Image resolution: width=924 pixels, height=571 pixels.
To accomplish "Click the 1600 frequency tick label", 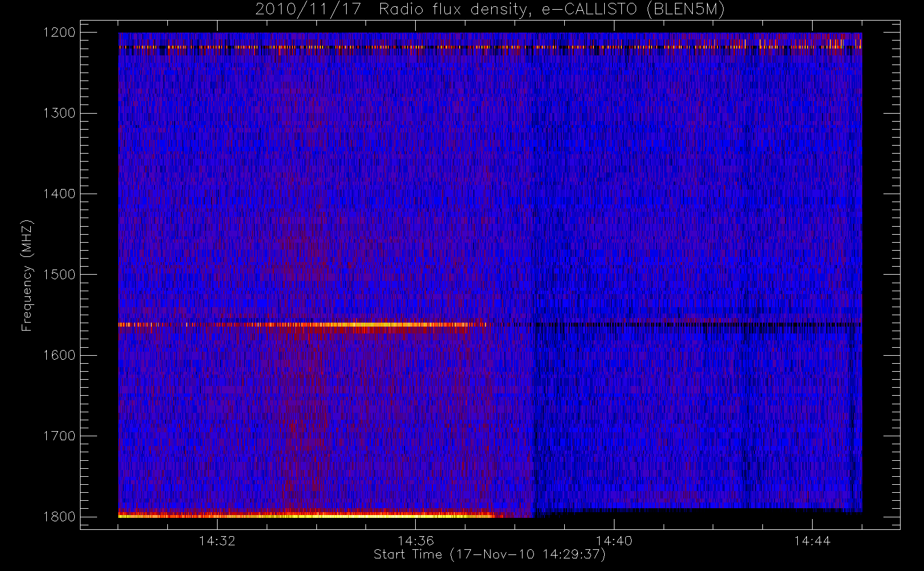I will [x=59, y=355].
